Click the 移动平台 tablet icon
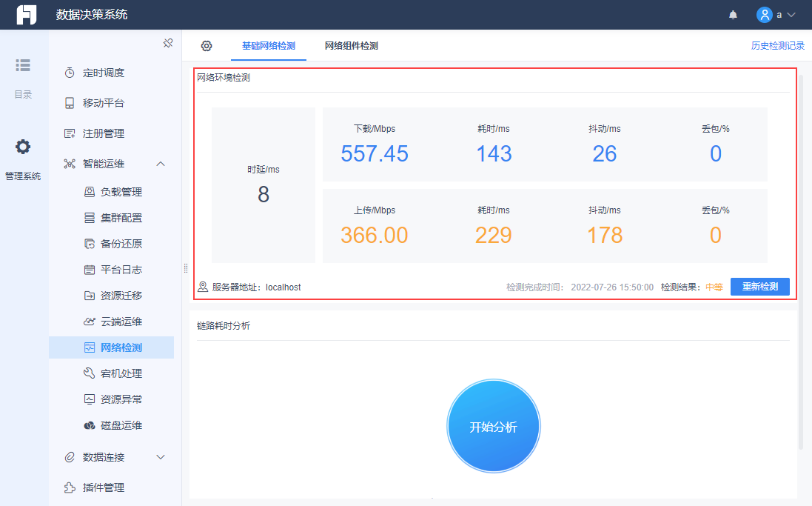The height and width of the screenshot is (506, 812). (x=70, y=103)
